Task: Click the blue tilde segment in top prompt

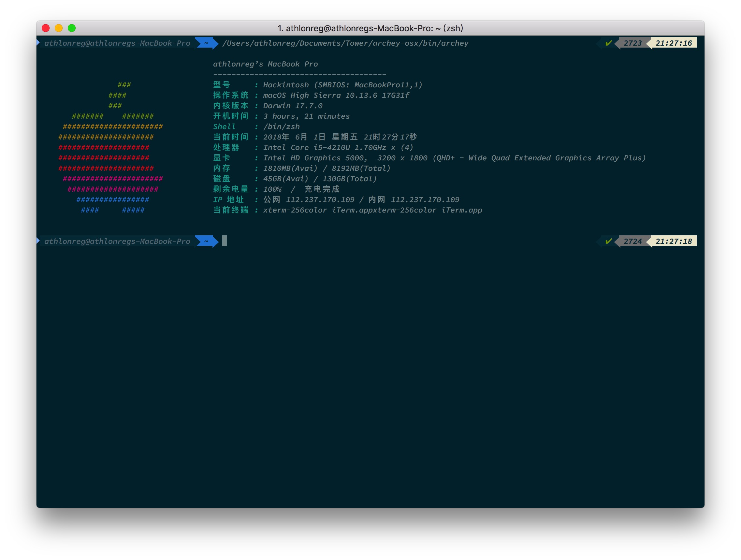Action: (x=206, y=43)
